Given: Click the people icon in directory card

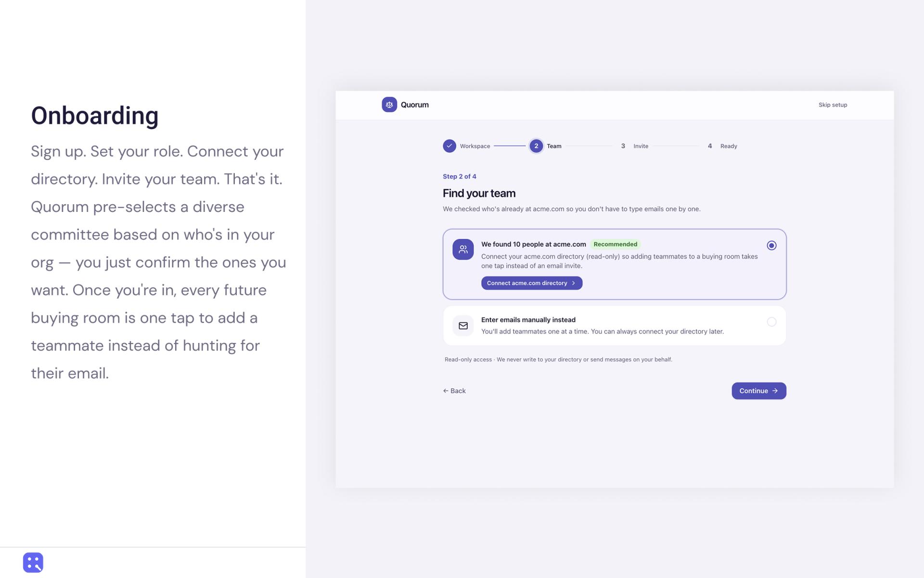Looking at the screenshot, I should [463, 250].
